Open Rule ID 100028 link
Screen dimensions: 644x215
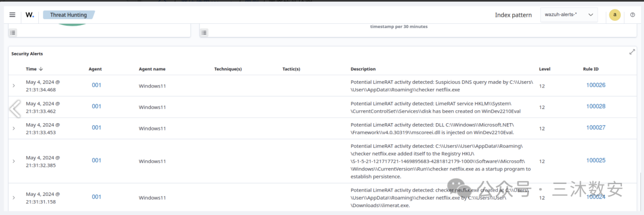pos(596,107)
